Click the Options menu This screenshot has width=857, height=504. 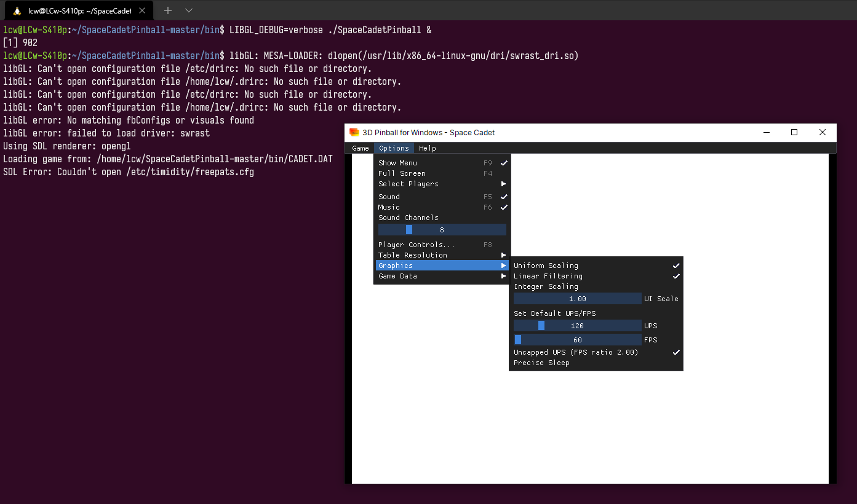tap(394, 148)
